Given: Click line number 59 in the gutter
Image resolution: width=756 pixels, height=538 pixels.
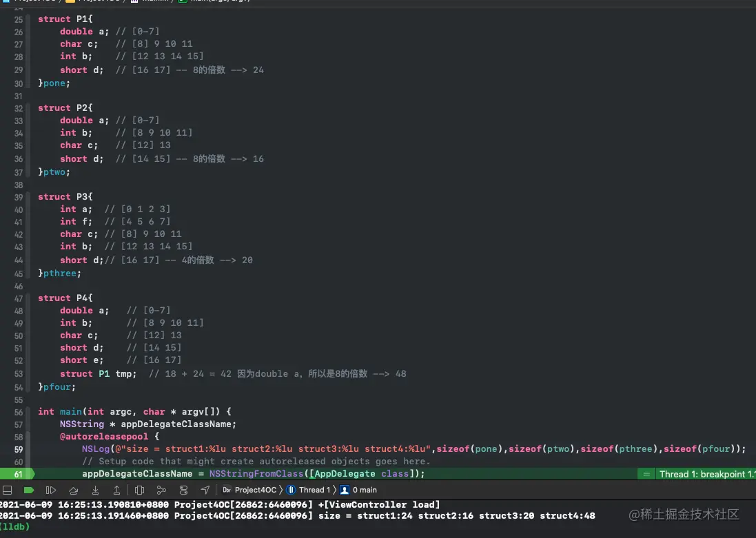Looking at the screenshot, I should [x=18, y=449].
